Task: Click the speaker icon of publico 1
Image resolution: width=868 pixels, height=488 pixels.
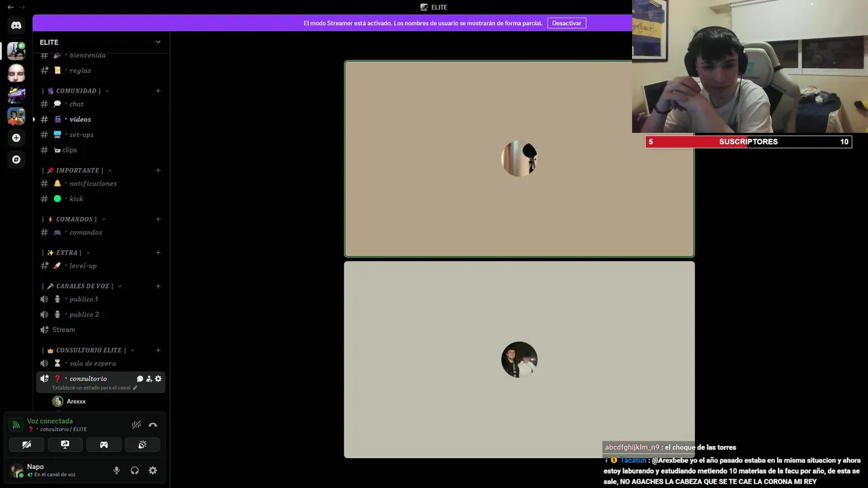Action: pos(44,299)
